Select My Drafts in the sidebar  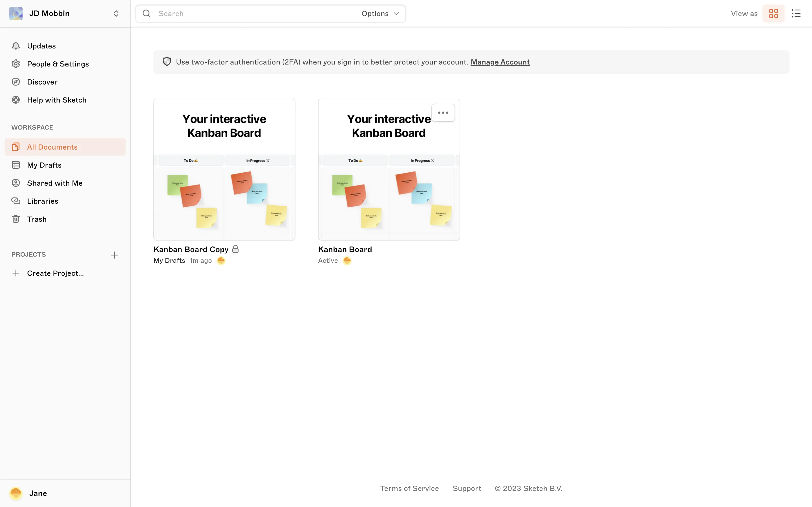point(44,165)
